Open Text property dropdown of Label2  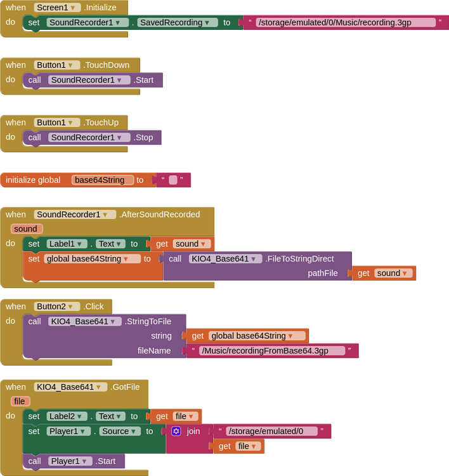coord(110,416)
